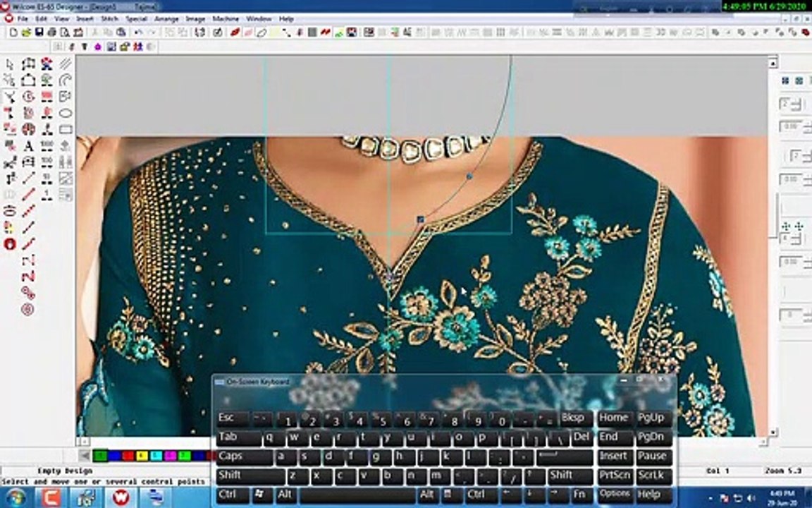Pick the first green thread color swatch
The image size is (812, 508).
click(101, 456)
